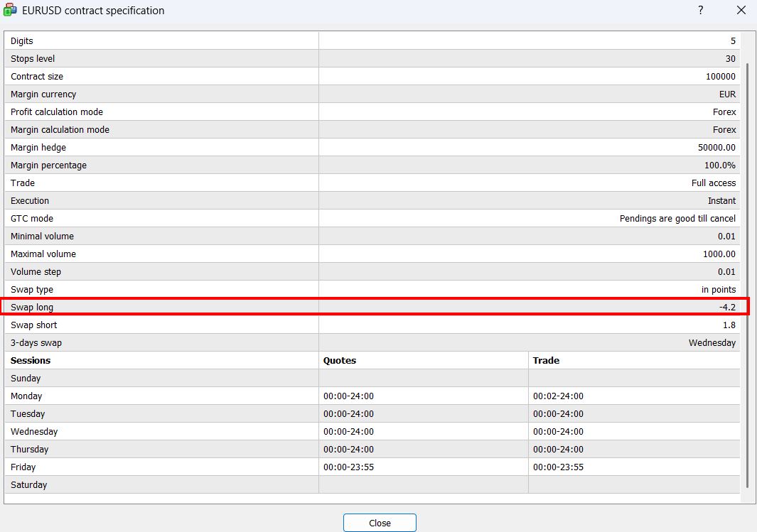Click the EURUSD dialog title bar icon
757x532 pixels.
[x=11, y=11]
